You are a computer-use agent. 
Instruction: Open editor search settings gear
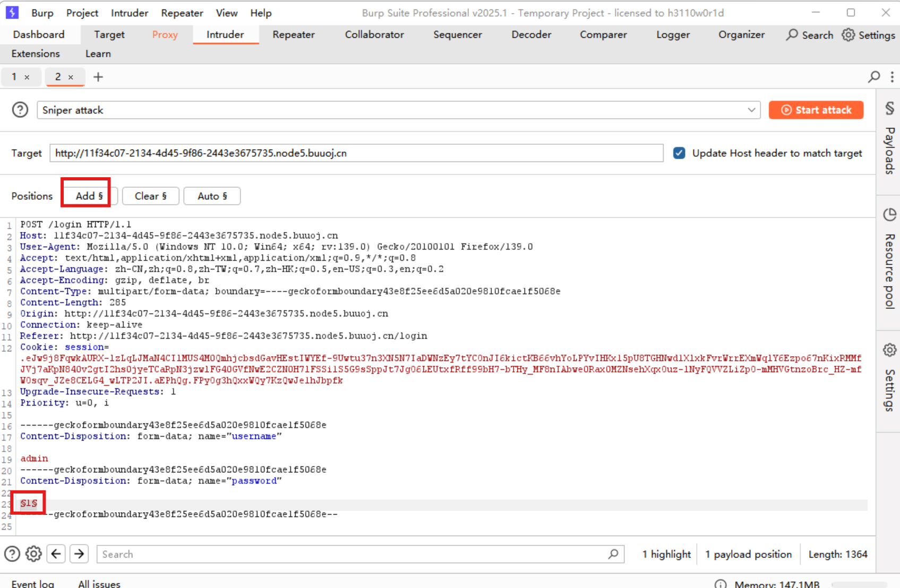[33, 554]
